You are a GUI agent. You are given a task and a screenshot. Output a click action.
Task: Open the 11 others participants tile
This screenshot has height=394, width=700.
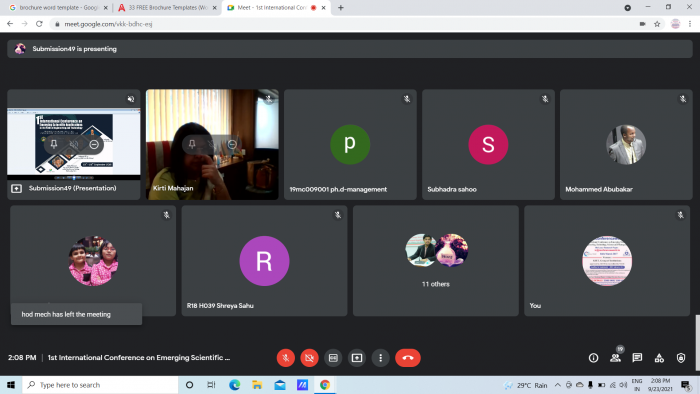pos(436,261)
